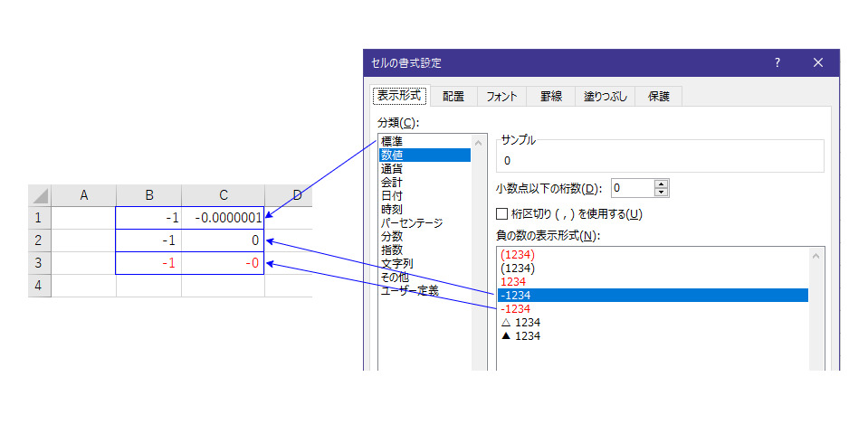Close the cell format dialog
The width and height of the screenshot is (868, 424).
(818, 63)
